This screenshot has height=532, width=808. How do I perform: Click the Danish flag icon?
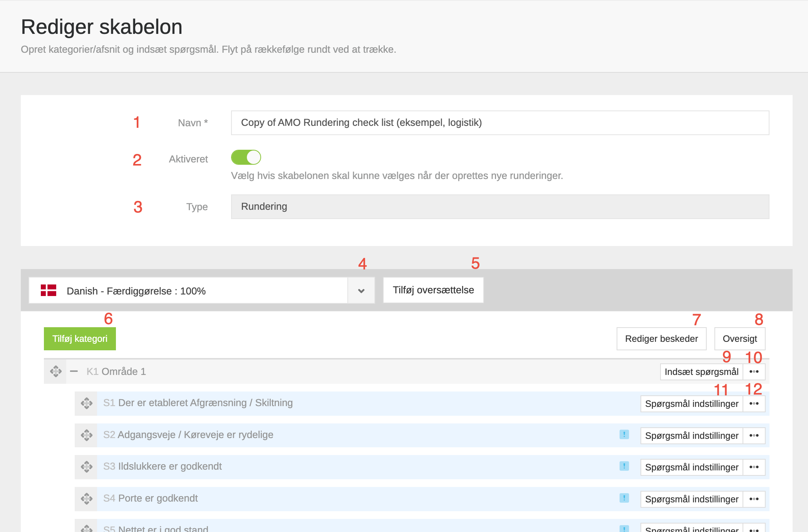point(49,290)
